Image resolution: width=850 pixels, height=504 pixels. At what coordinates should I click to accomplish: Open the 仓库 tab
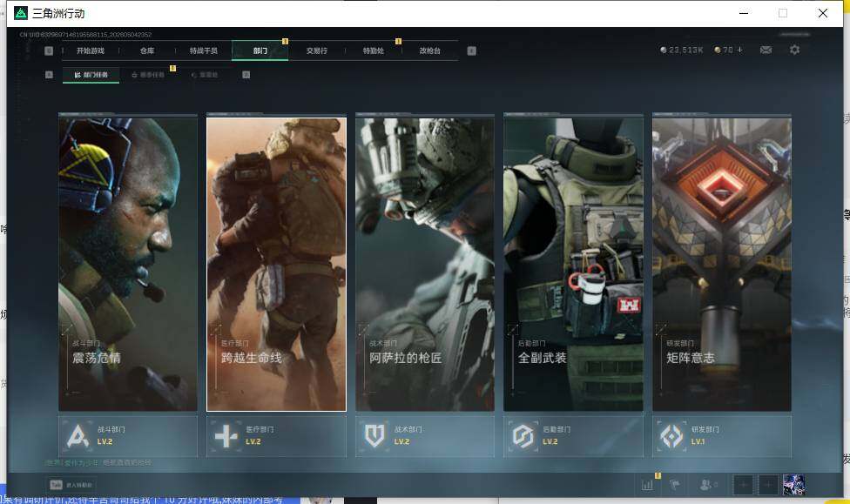[x=147, y=51]
